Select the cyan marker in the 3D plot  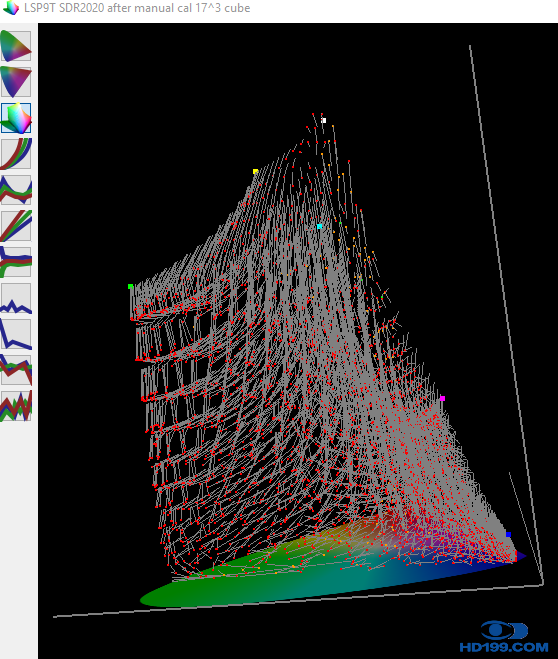pos(319,227)
